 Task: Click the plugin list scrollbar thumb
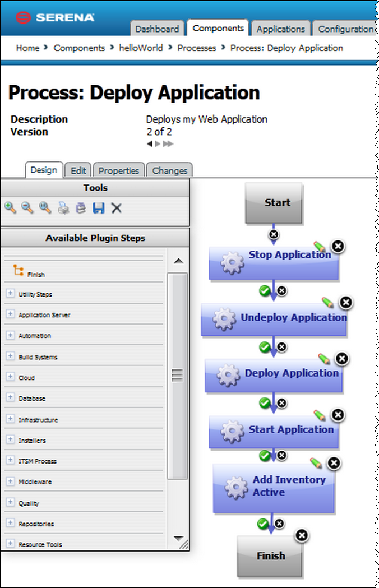[177, 376]
